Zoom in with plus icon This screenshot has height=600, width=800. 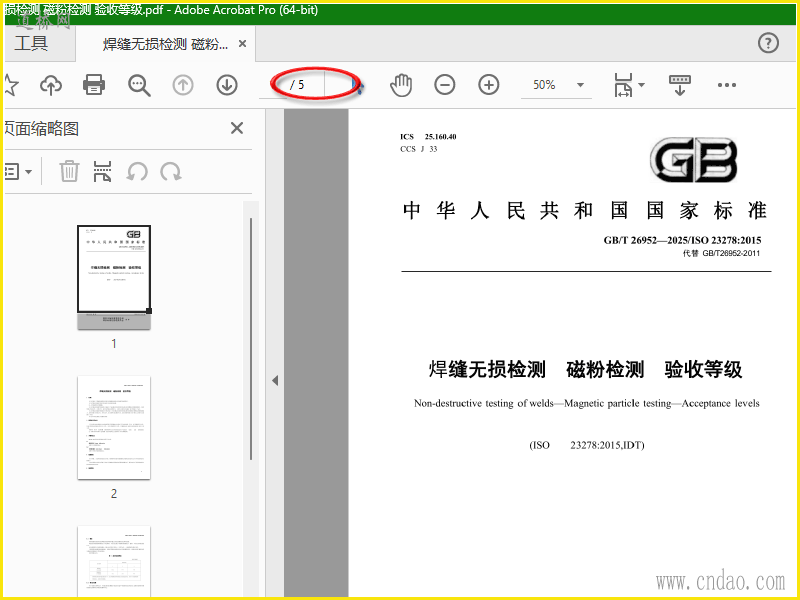click(488, 85)
